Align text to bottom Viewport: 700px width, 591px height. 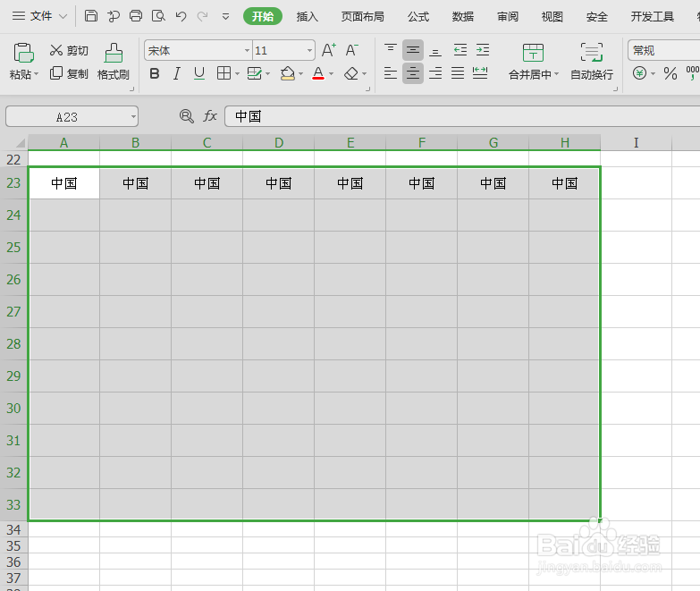[x=435, y=50]
